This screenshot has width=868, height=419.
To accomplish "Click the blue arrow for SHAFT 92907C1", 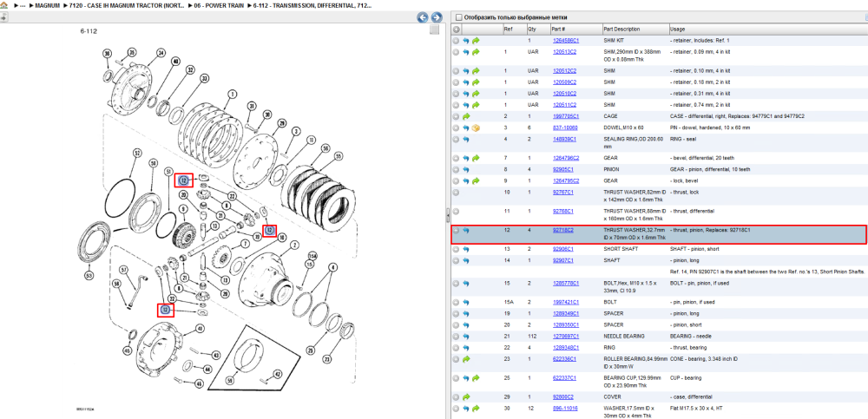I will point(466,260).
